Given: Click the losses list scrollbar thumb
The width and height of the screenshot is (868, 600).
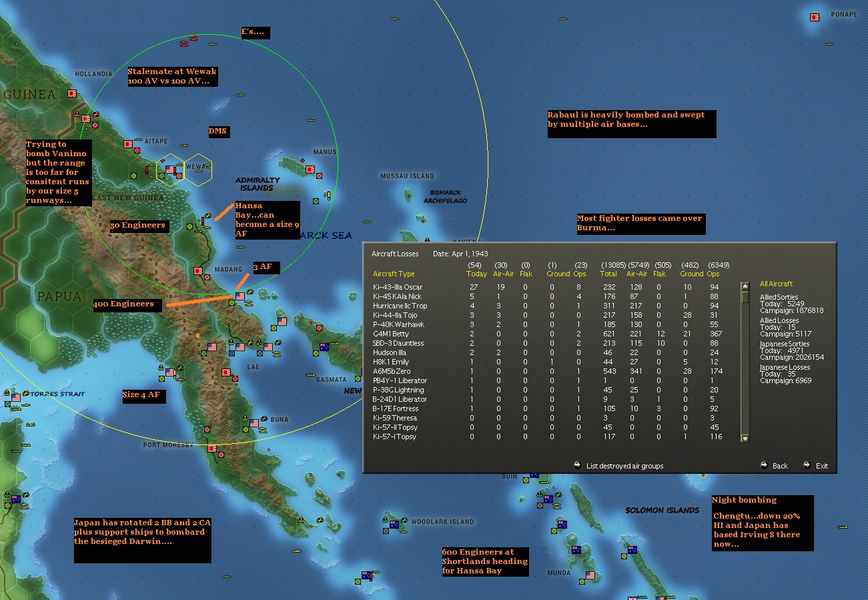Looking at the screenshot, I should 745,298.
